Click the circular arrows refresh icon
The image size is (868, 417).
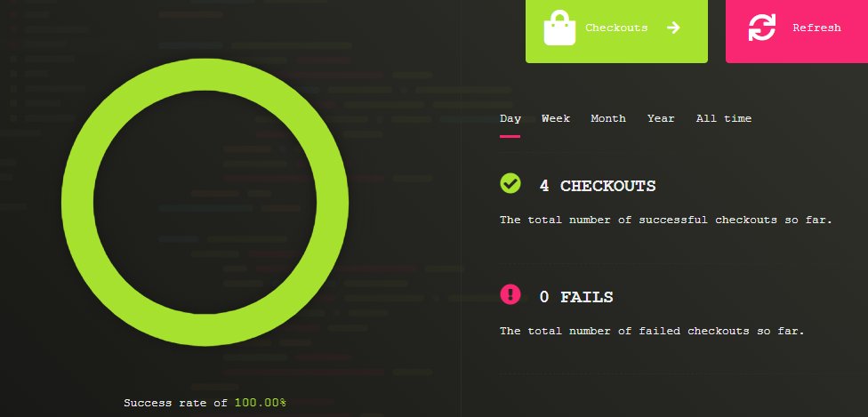[x=761, y=28]
